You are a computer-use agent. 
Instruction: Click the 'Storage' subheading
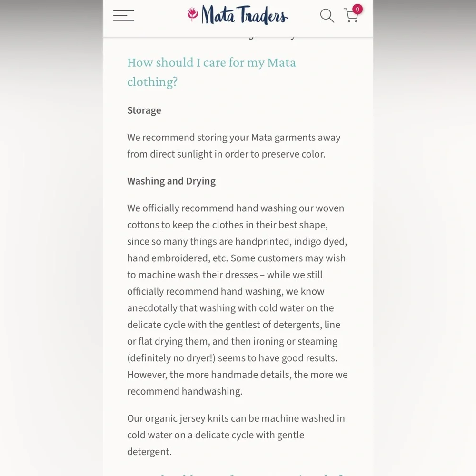tap(144, 110)
